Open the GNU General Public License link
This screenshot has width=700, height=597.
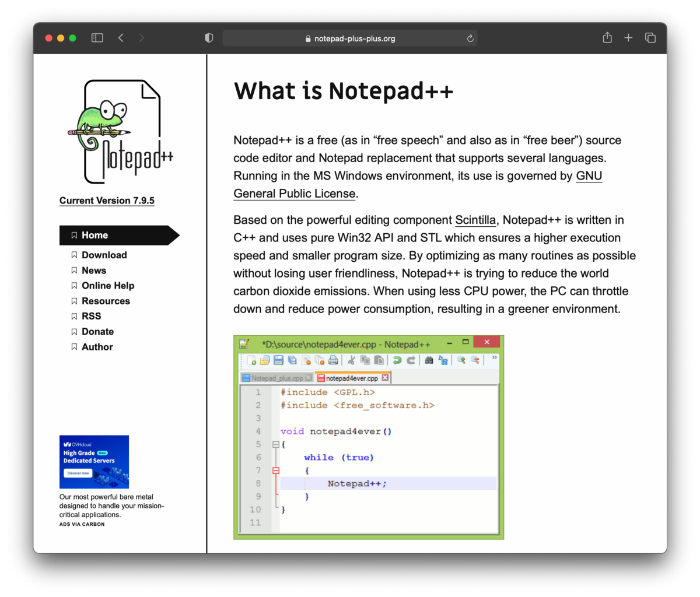click(x=418, y=184)
